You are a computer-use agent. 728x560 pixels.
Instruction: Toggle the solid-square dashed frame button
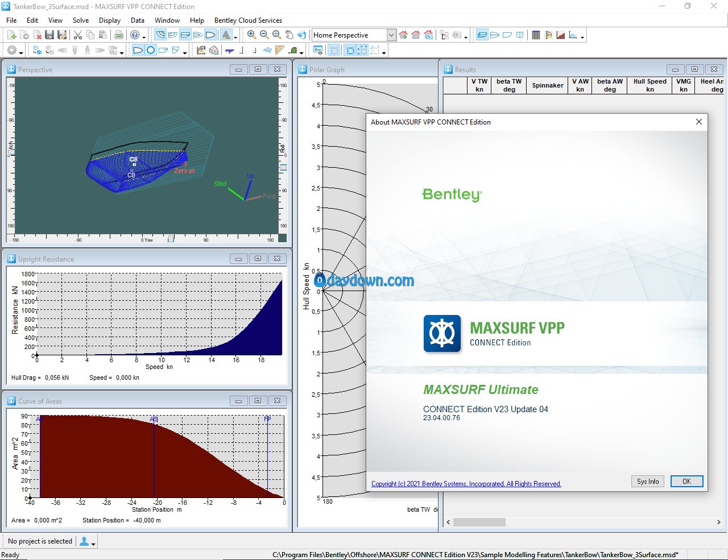point(350,50)
